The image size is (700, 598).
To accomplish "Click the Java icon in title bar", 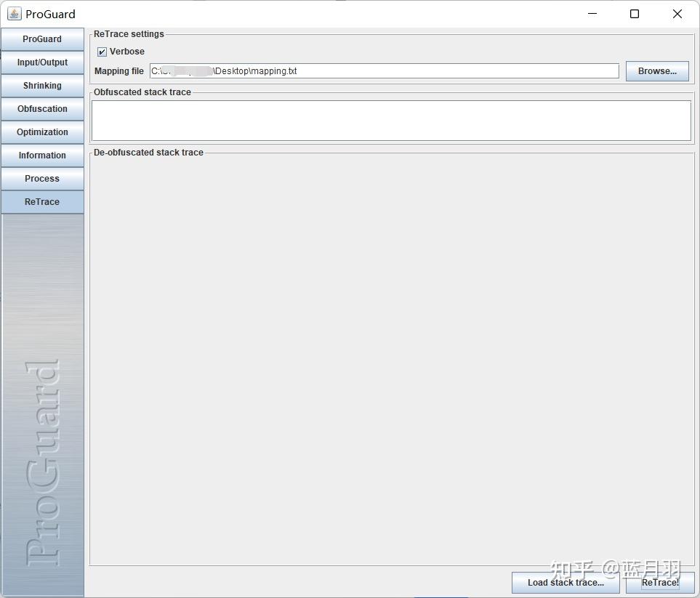I will pyautogui.click(x=15, y=14).
